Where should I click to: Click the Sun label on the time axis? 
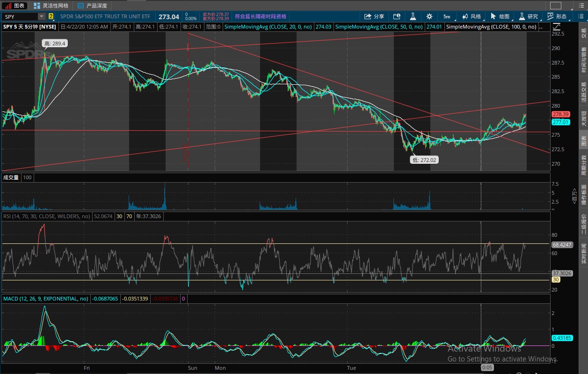coord(192,368)
